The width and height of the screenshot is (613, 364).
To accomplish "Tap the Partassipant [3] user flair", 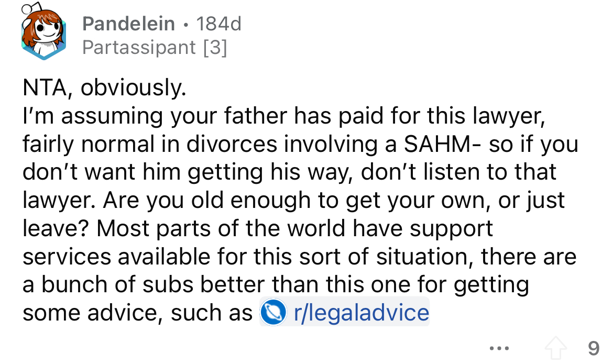I will coord(155,48).
